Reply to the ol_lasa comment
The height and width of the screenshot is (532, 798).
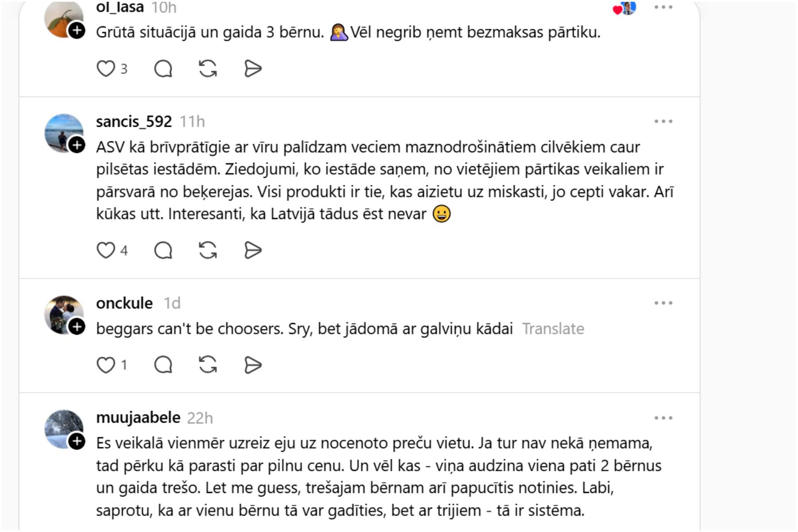[x=163, y=69]
